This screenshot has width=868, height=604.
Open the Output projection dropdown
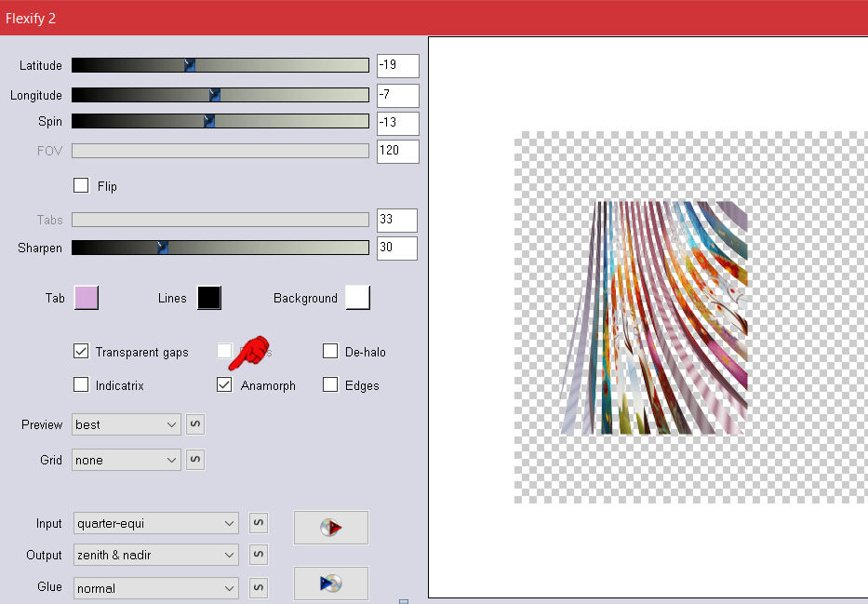(155, 555)
